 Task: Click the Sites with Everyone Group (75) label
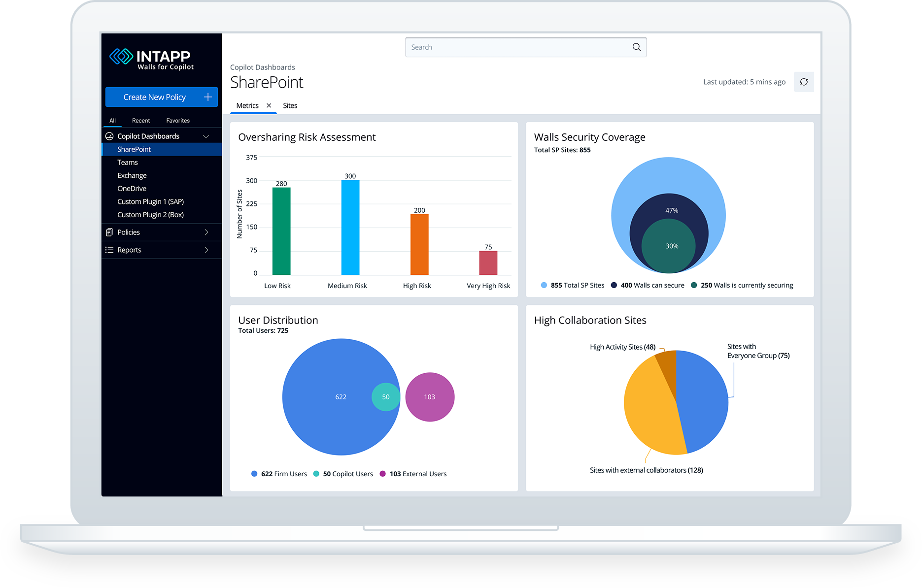758,351
